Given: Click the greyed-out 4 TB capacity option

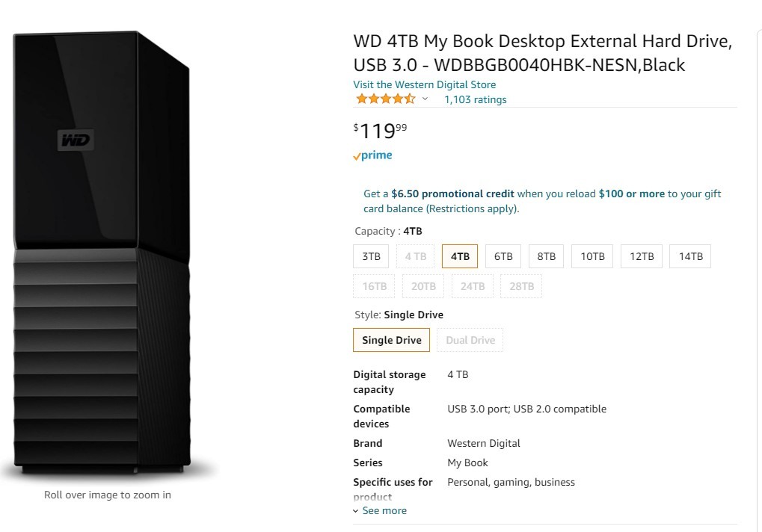Looking at the screenshot, I should [x=416, y=256].
